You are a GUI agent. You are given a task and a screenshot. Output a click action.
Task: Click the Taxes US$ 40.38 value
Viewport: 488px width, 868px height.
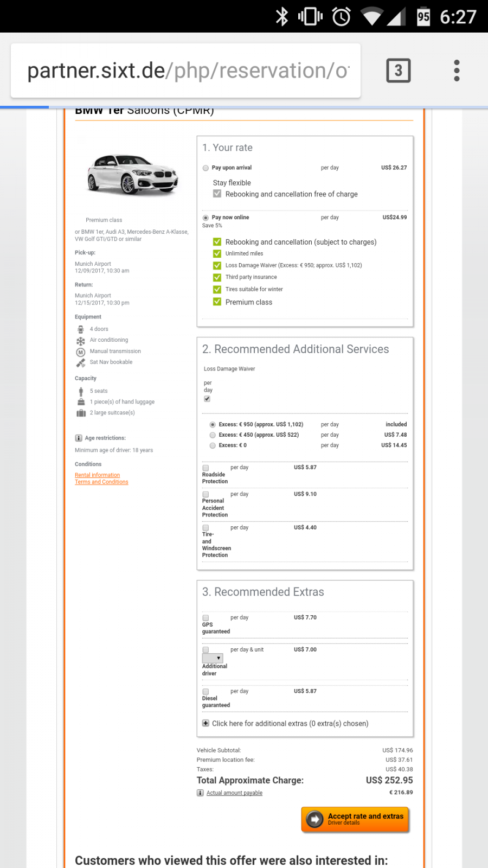tap(399, 769)
